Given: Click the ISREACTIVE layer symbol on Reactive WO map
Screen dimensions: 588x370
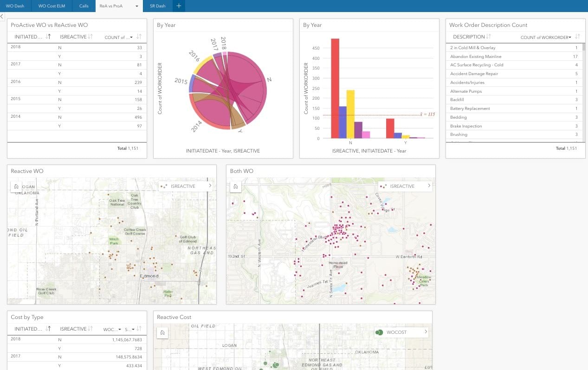Looking at the screenshot, I should (163, 186).
